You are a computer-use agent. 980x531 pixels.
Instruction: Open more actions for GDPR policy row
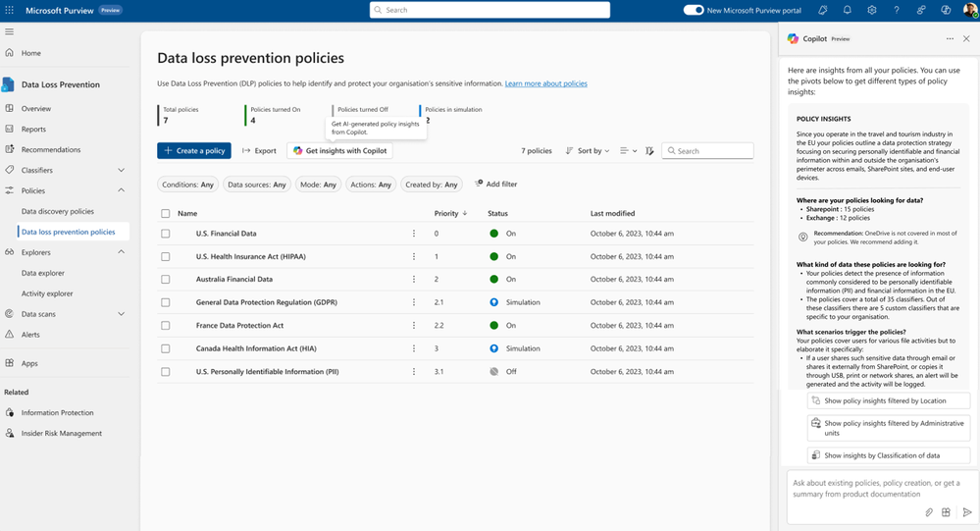[414, 302]
